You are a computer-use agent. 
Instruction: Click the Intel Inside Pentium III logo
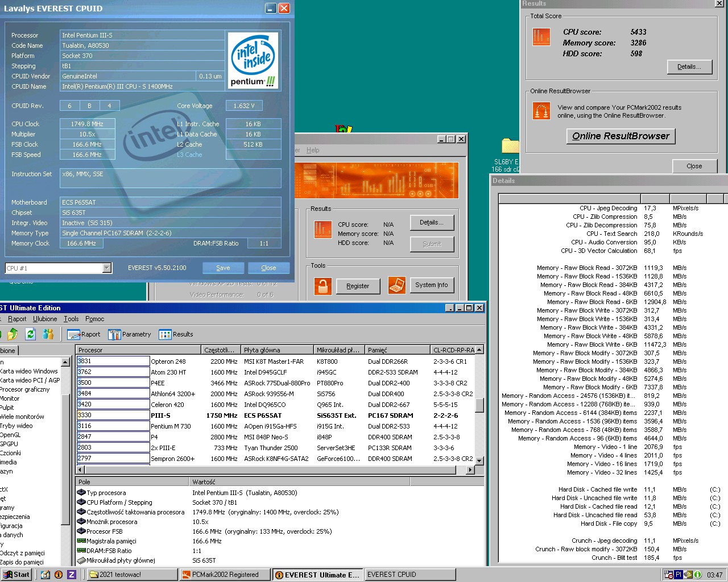(253, 60)
